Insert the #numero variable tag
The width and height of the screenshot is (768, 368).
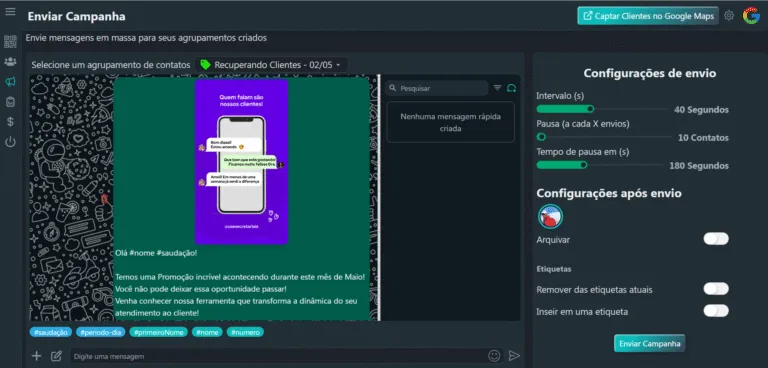(245, 332)
